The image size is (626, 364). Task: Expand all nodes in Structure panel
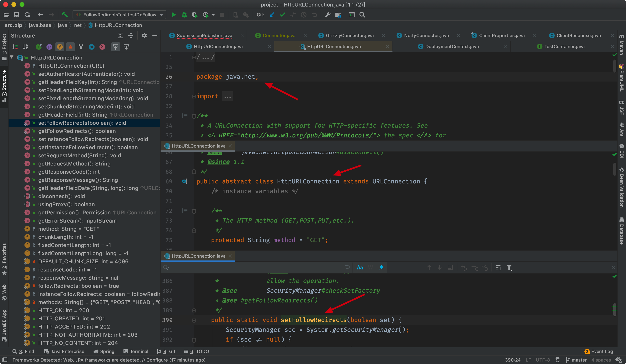[x=120, y=35]
